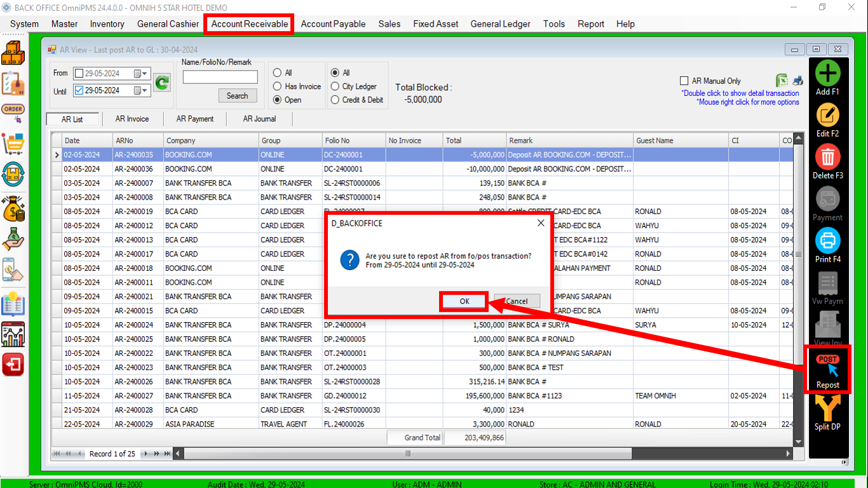This screenshot has width=868, height=488.
Task: Open the Fixed Asset menu
Action: coord(435,24)
